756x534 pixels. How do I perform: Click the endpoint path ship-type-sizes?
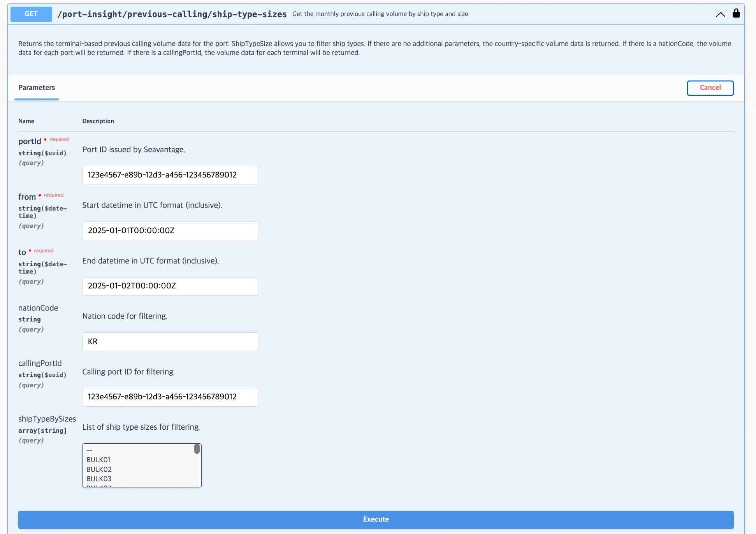pyautogui.click(x=172, y=14)
